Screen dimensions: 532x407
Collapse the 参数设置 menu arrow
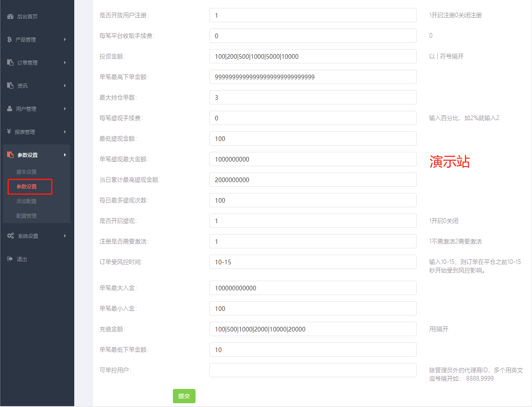pyautogui.click(x=65, y=155)
